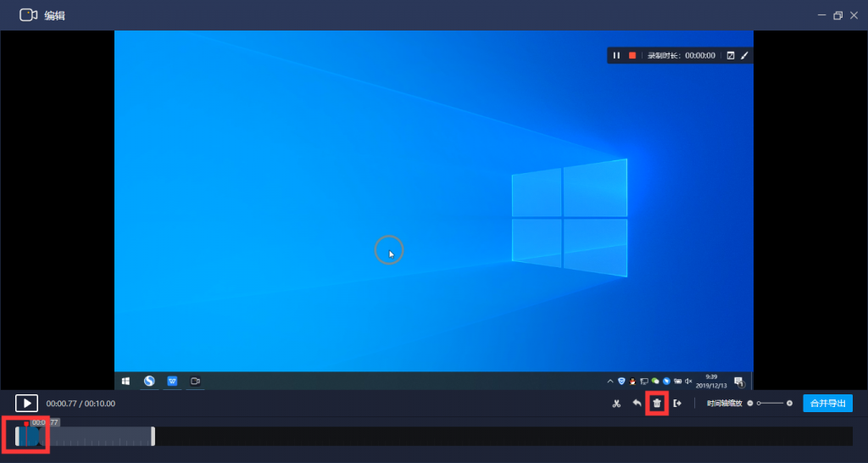Minimize the editor window
Image resolution: width=868 pixels, height=463 pixels.
click(823, 15)
